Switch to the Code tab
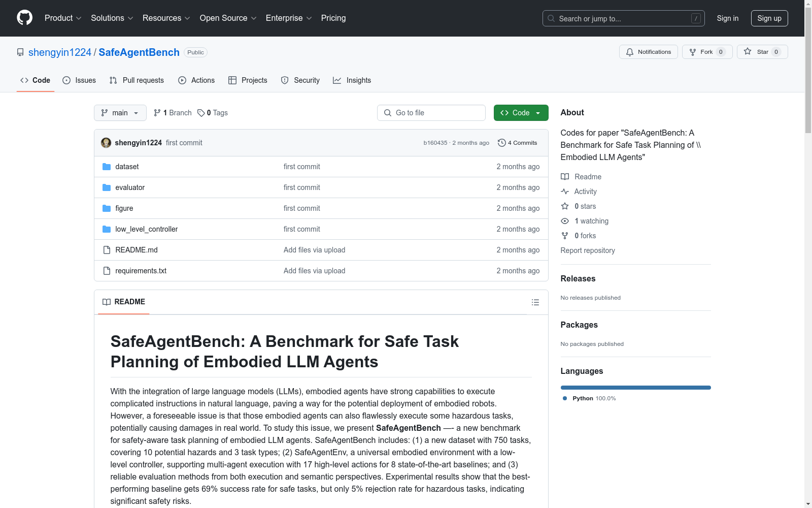The width and height of the screenshot is (812, 508). click(35, 80)
